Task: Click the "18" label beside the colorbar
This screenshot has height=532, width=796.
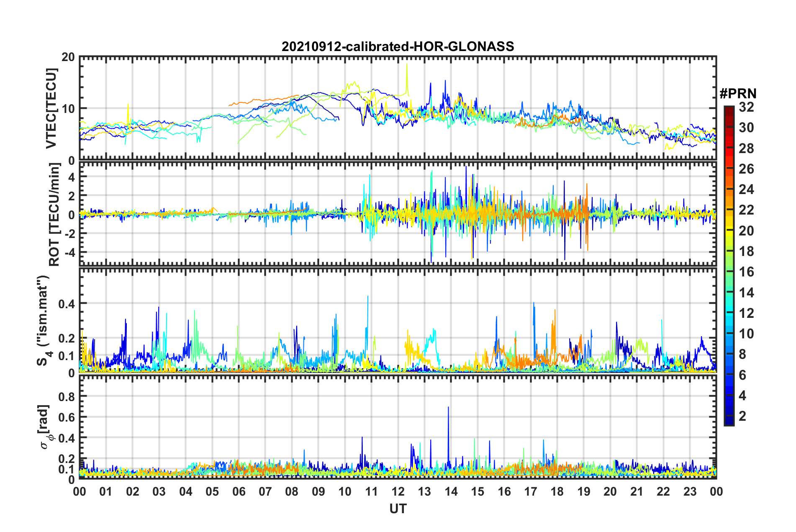Action: (746, 251)
